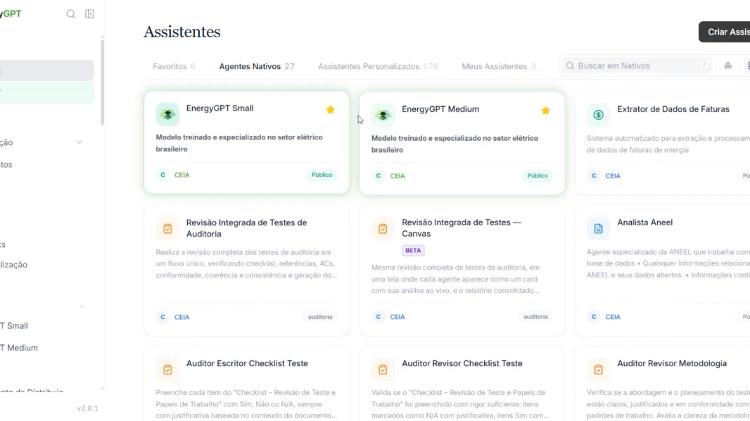The height and width of the screenshot is (421, 750).
Task: Switch to the Favoritos tab
Action: [174, 66]
